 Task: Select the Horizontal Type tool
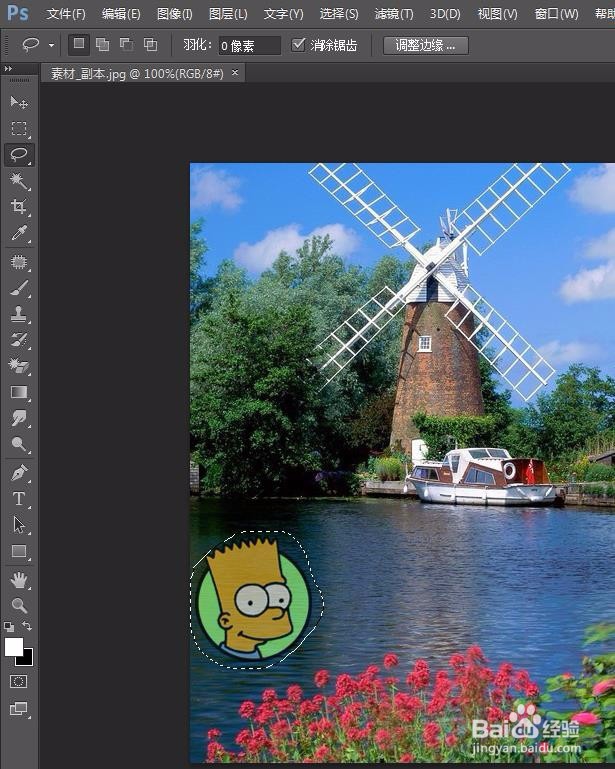(x=19, y=499)
